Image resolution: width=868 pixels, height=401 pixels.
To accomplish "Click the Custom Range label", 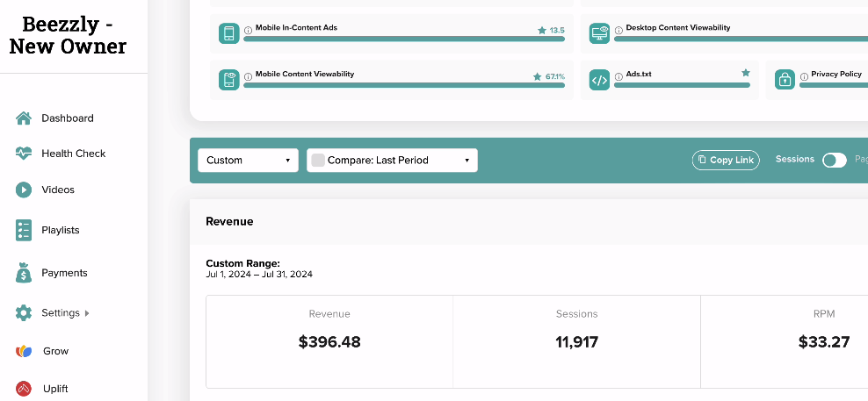I will click(x=243, y=263).
